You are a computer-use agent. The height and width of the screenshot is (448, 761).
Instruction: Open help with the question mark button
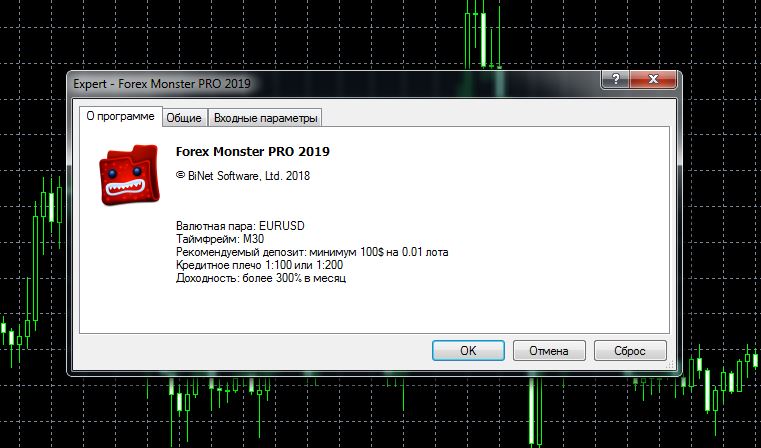click(615, 79)
